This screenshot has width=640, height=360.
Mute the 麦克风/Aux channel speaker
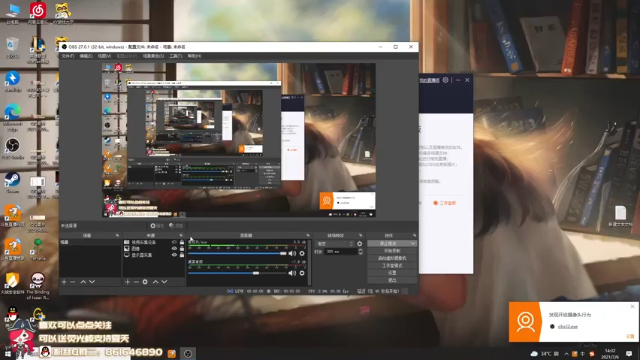point(292,253)
